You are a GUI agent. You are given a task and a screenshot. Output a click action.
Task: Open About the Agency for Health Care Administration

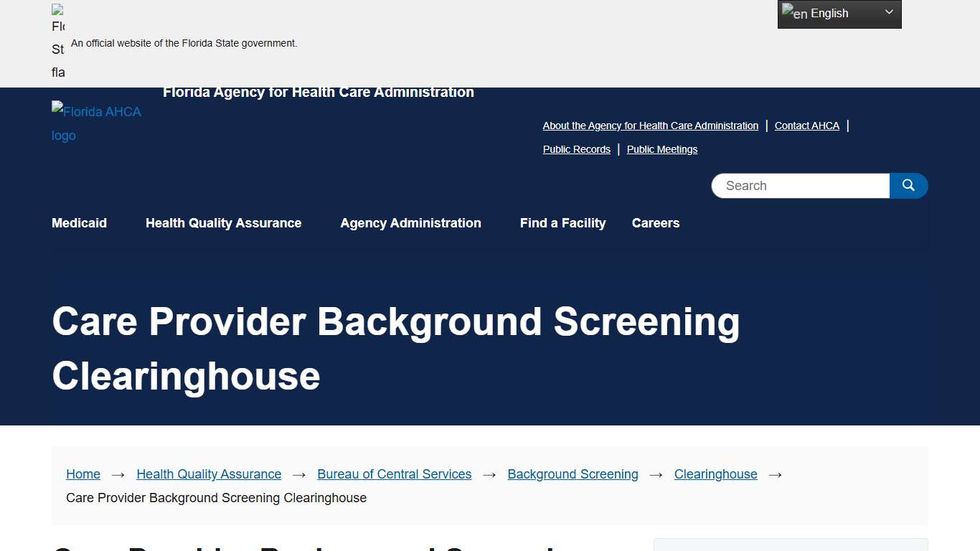pyautogui.click(x=650, y=126)
